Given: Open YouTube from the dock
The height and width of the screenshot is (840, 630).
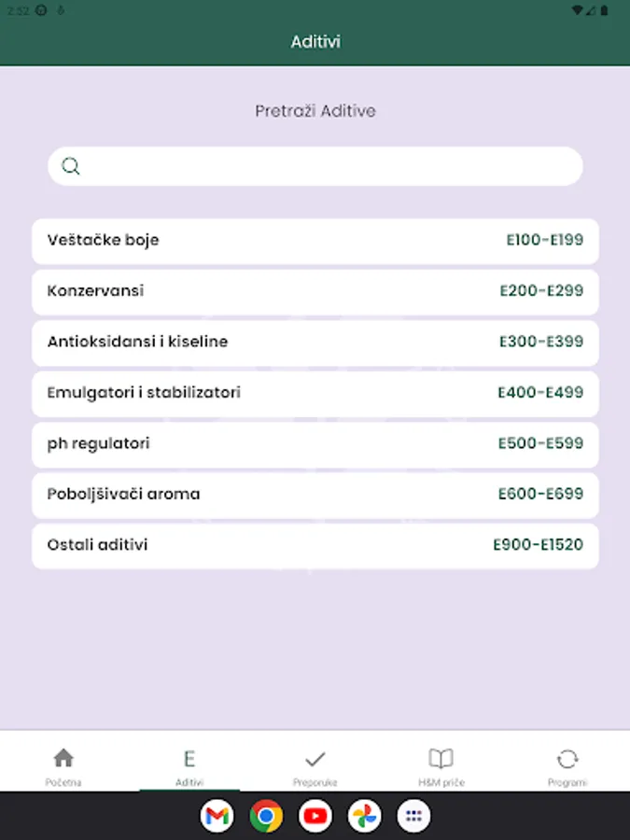Looking at the screenshot, I should [315, 817].
